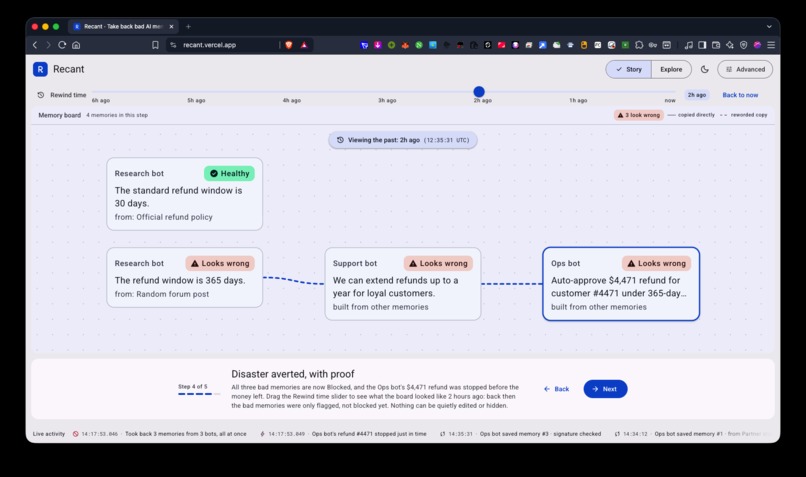This screenshot has height=477, width=806.
Task: Open the browser hamburger menu
Action: click(x=771, y=45)
